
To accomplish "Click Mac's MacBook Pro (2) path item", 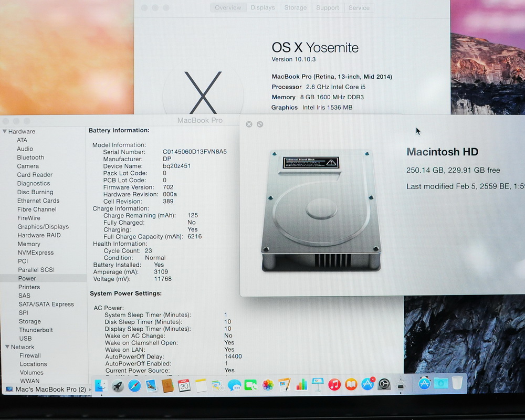I will (x=47, y=390).
